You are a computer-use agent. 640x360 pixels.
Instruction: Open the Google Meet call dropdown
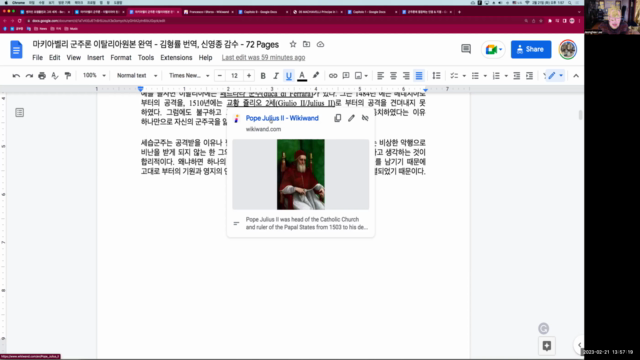[x=493, y=49]
